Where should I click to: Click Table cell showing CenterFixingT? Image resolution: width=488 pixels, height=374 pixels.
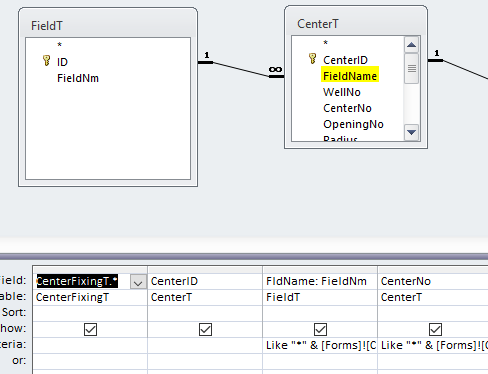pyautogui.click(x=90, y=297)
